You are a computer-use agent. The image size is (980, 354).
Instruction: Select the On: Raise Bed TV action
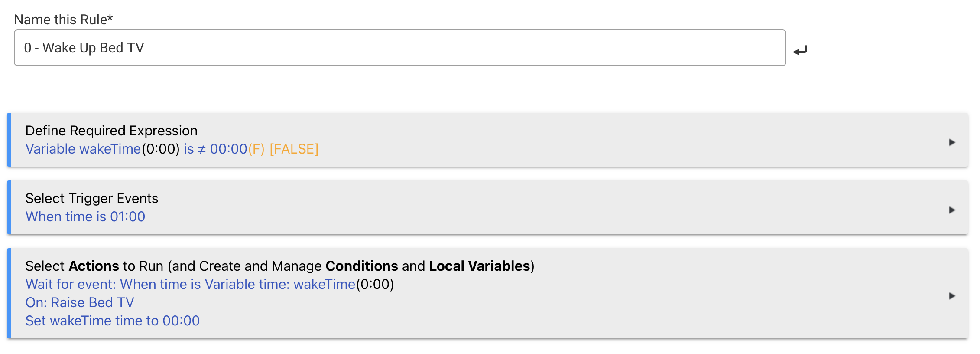(80, 302)
